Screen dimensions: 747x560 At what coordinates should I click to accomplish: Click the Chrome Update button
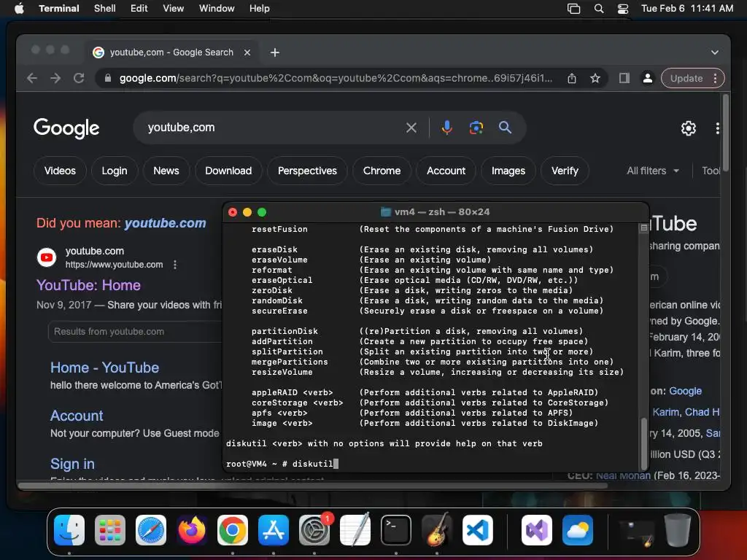pyautogui.click(x=686, y=78)
